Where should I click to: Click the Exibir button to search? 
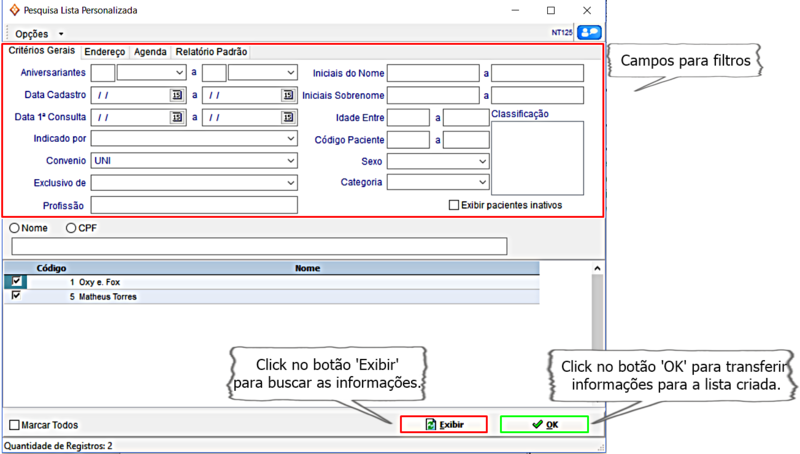(x=443, y=424)
